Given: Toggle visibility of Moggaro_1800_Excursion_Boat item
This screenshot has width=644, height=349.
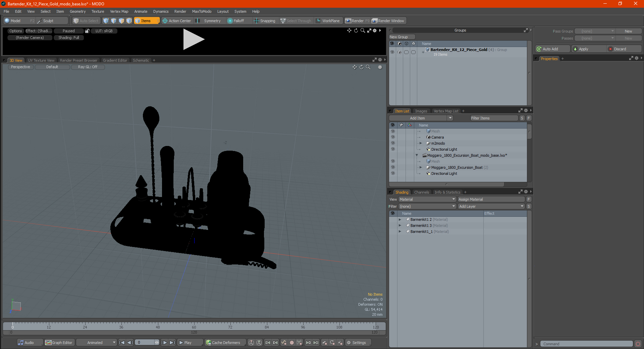Looking at the screenshot, I should [393, 167].
